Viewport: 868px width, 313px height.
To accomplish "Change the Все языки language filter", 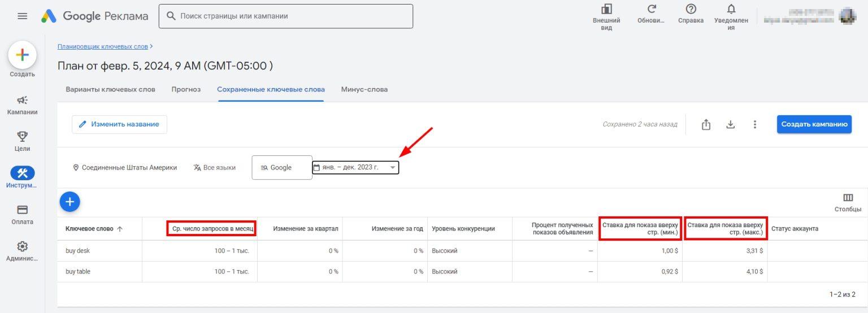I will point(214,168).
